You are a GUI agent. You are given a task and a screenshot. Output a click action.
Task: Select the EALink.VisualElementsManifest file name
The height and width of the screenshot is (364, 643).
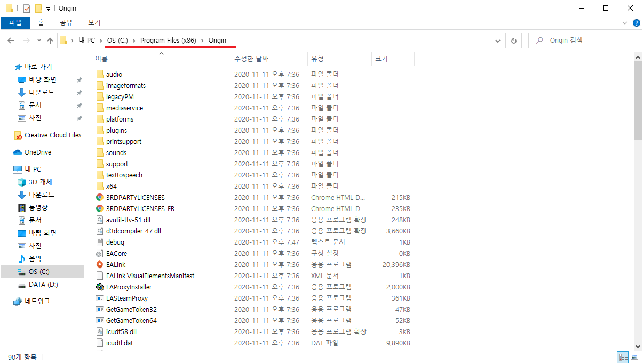[150, 276]
